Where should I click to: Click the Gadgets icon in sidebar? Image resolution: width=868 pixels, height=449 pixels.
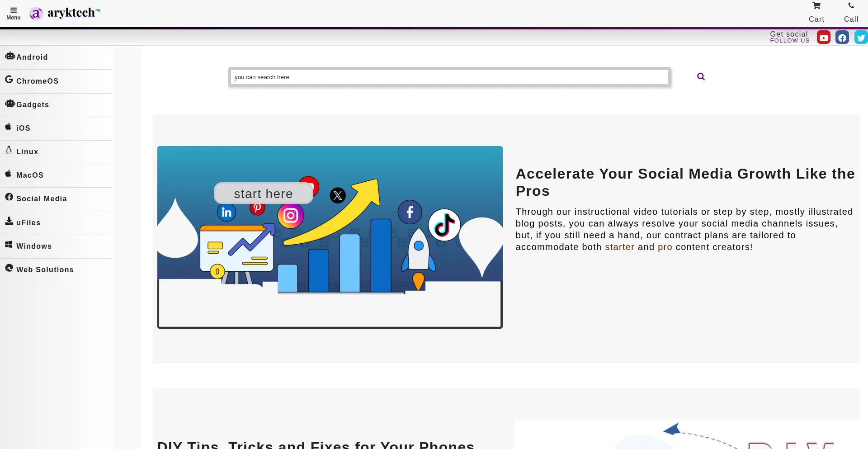pos(10,103)
